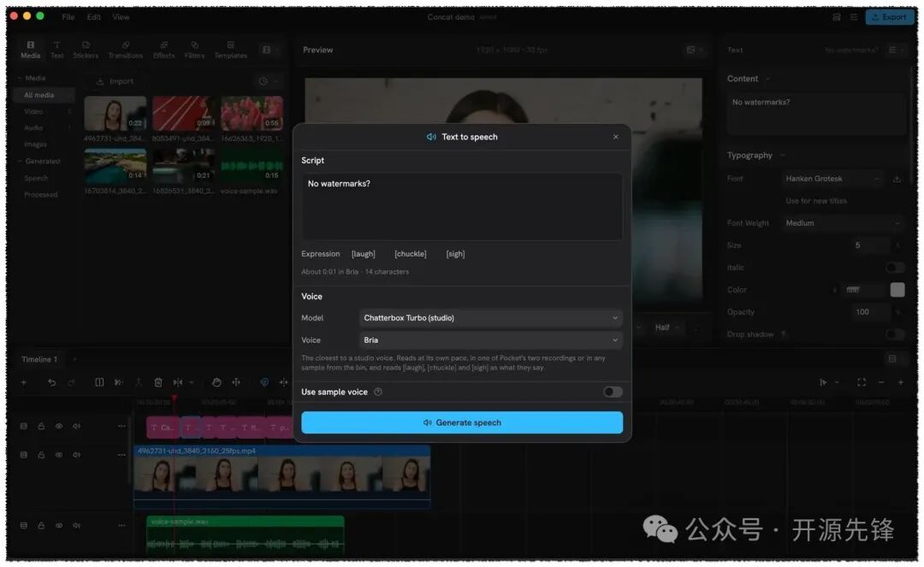Open the File menu
Viewport: 924px width, 567px height.
68,17
